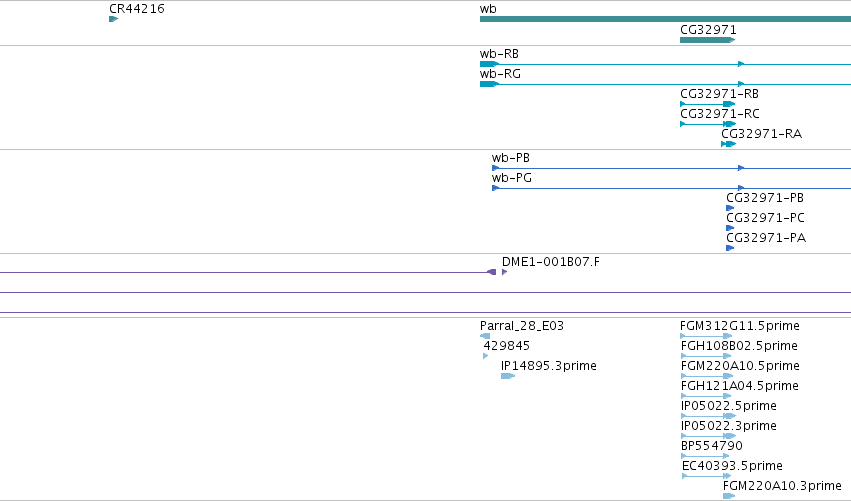Click the wb gene label
This screenshot has width=851, height=501.
(x=488, y=9)
